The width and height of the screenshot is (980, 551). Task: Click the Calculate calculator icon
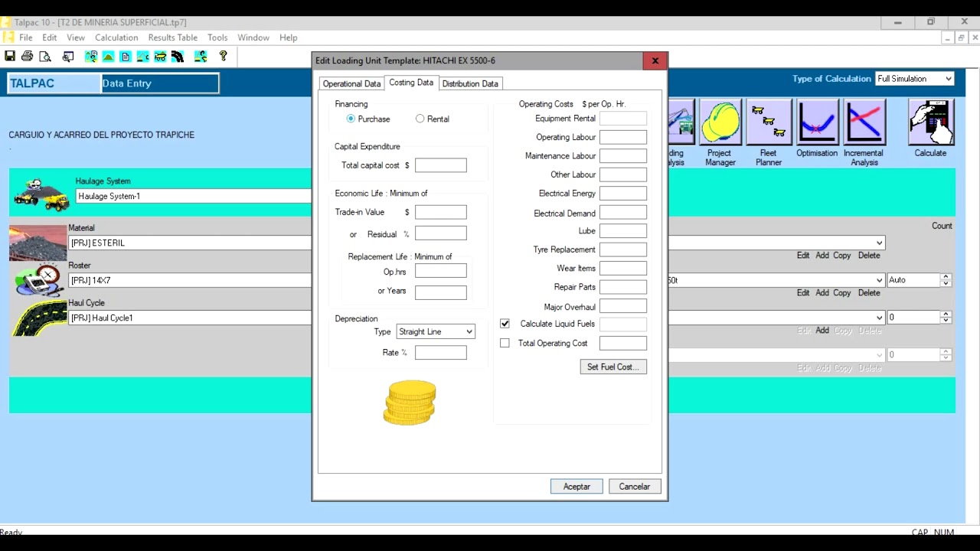point(931,122)
